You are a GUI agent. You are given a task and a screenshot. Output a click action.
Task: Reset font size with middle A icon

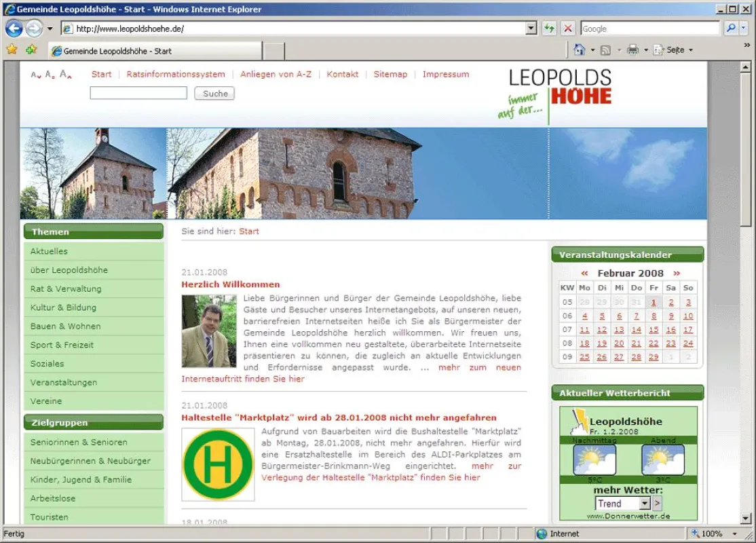pos(50,74)
